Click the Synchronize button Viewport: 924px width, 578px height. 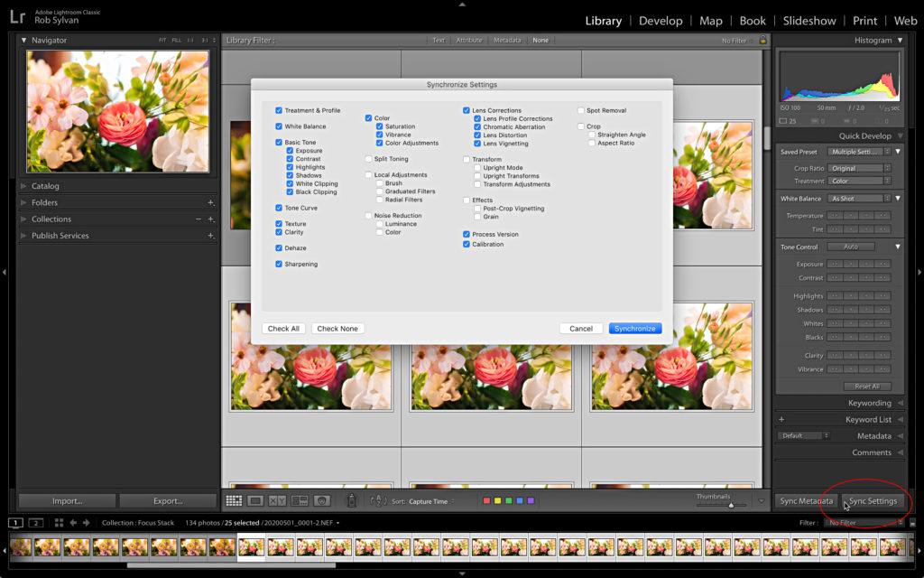click(635, 329)
